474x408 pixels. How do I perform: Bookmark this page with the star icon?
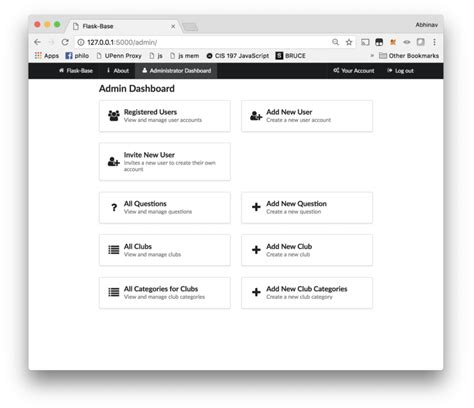[x=349, y=42]
